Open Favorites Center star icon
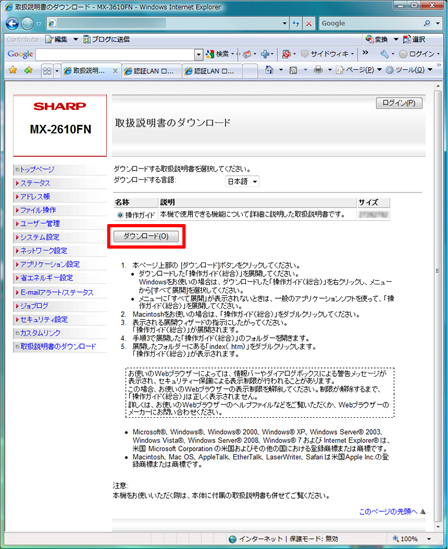 13,70
